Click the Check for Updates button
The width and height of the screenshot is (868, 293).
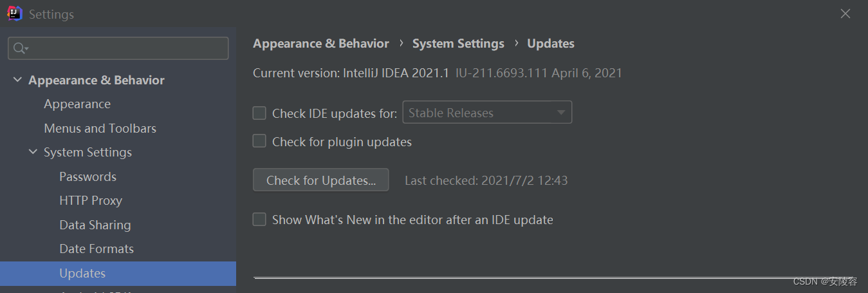[321, 180]
